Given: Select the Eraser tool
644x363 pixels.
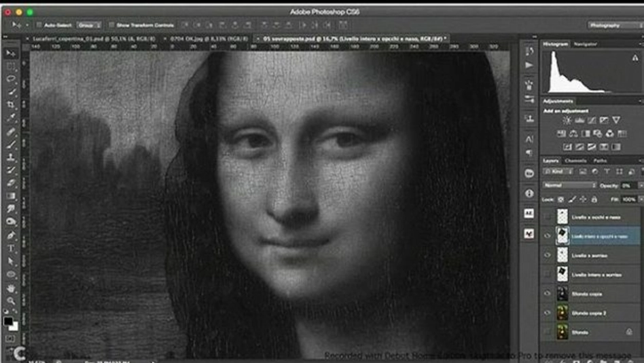Looking at the screenshot, I should pos(11,183).
